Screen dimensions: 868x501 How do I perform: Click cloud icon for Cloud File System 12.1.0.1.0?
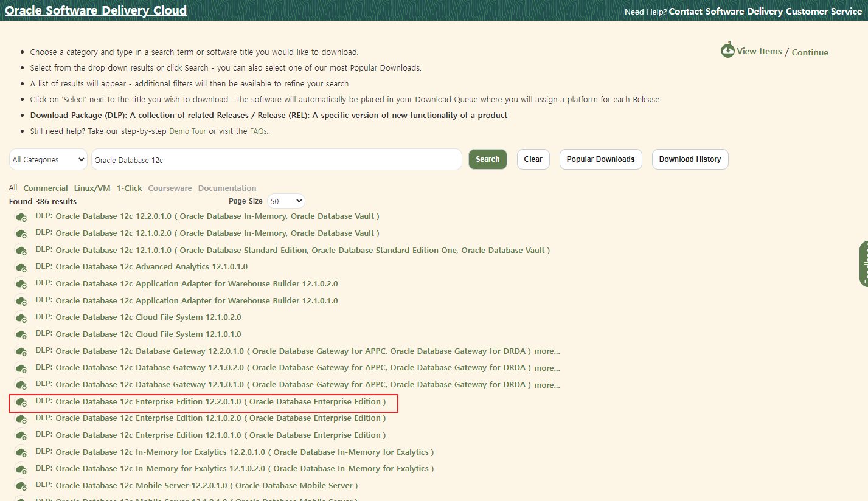click(x=21, y=335)
